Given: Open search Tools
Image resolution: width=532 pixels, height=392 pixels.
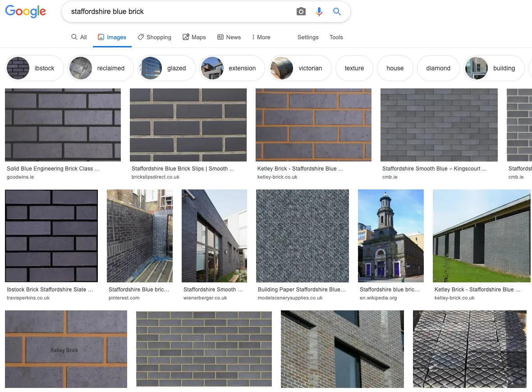Looking at the screenshot, I should click(336, 37).
